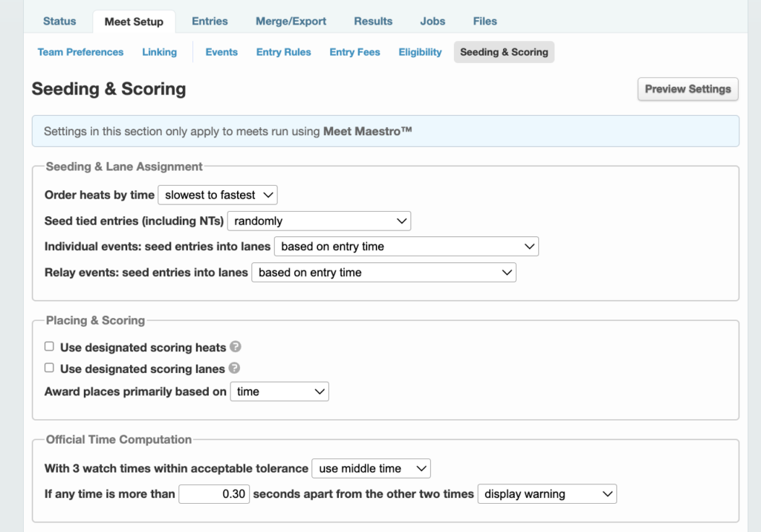The width and height of the screenshot is (761, 532).
Task: Open help for designated scoring lanes
Action: [x=234, y=369]
